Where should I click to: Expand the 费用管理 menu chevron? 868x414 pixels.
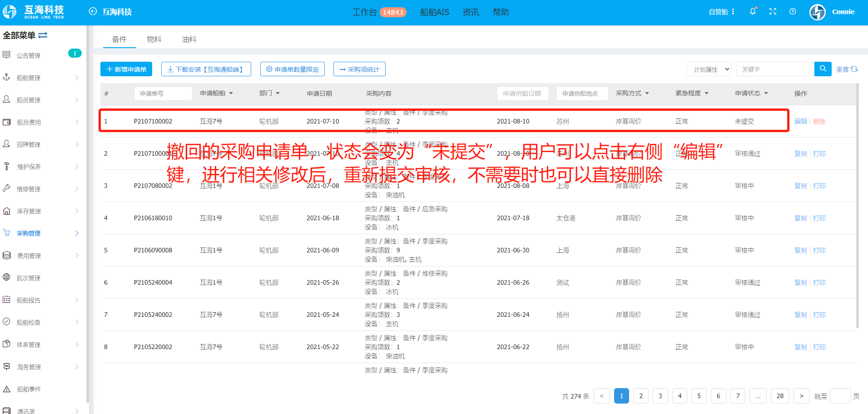(x=77, y=256)
